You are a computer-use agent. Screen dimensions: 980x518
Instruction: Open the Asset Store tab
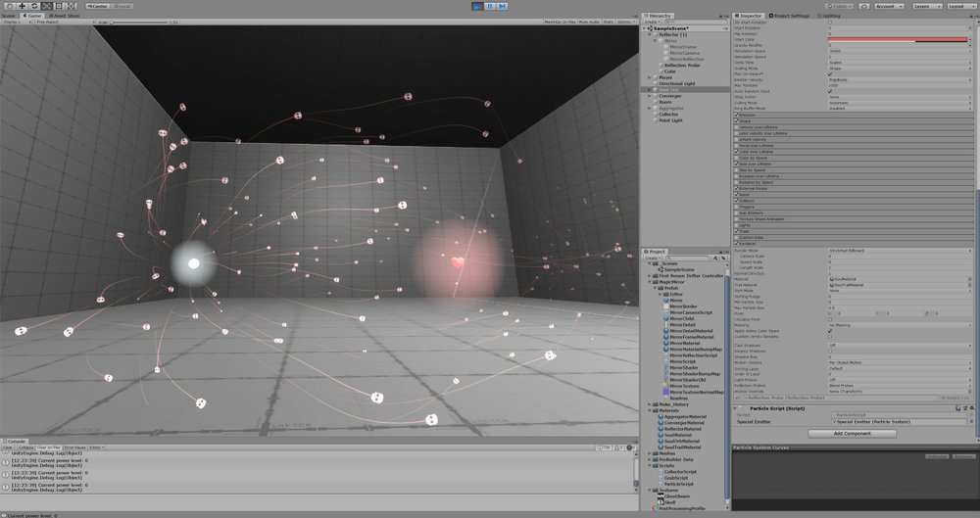click(x=67, y=16)
